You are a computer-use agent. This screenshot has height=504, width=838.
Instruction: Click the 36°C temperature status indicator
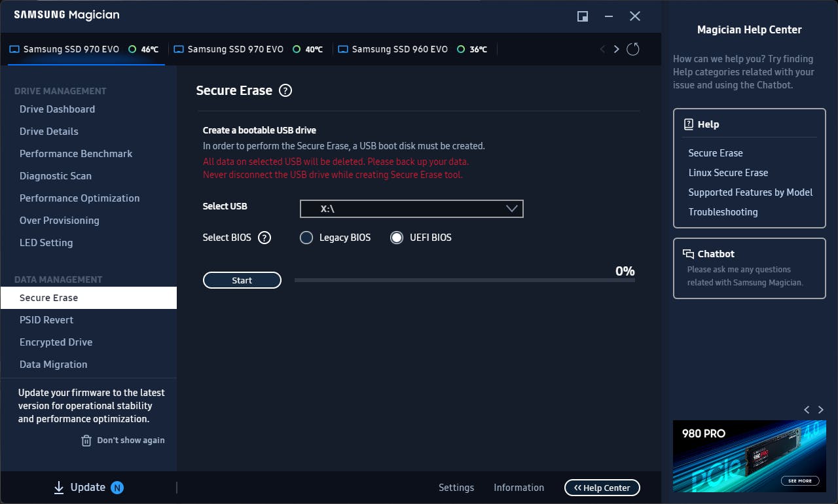click(x=461, y=49)
